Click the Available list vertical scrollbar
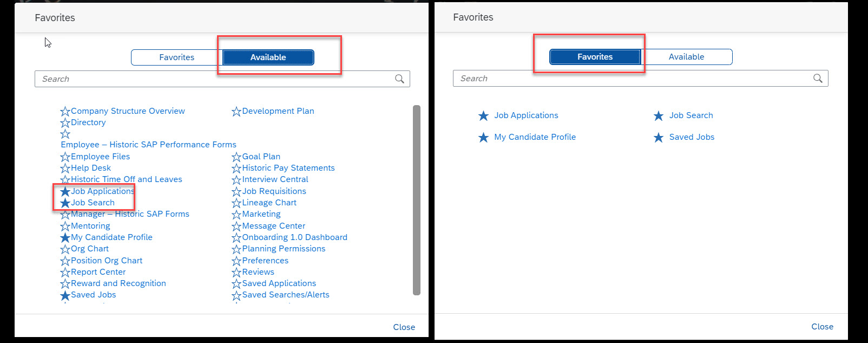Screen dimensions: 868x343 click(x=416, y=200)
